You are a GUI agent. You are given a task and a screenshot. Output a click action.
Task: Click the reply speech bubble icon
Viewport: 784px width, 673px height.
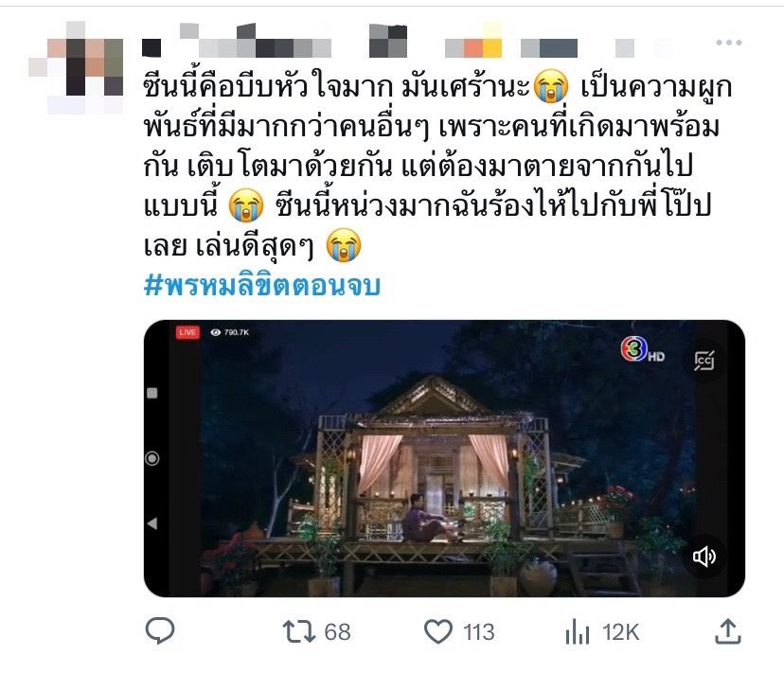click(x=160, y=630)
